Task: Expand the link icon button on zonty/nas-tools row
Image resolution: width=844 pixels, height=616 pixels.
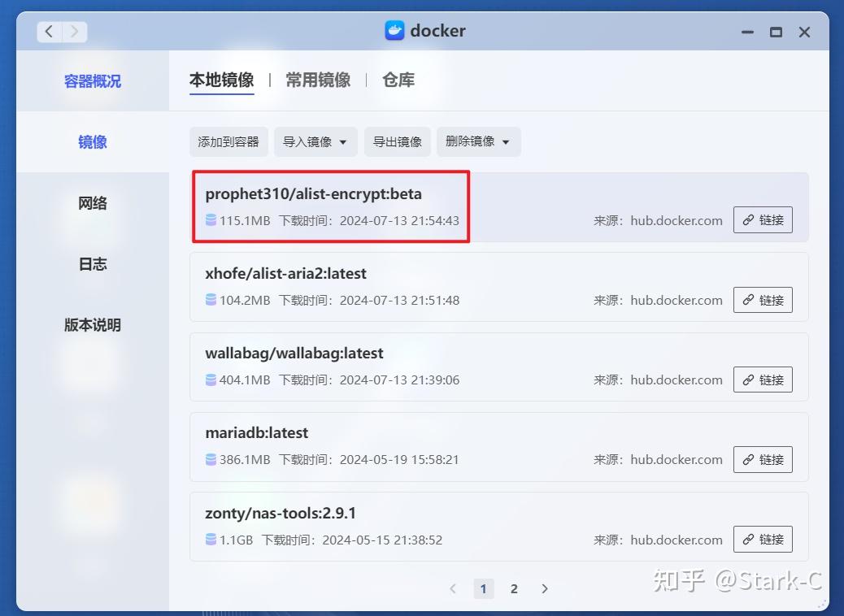Action: pos(763,539)
